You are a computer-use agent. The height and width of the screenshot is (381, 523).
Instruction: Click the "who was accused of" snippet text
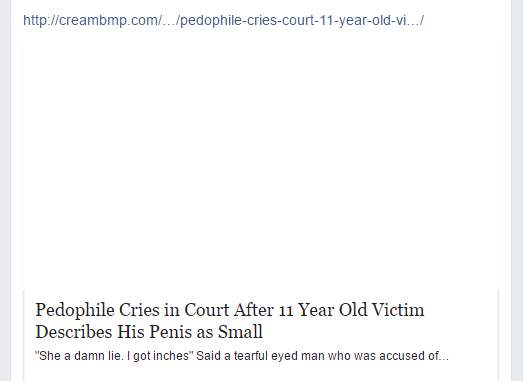[384, 356]
